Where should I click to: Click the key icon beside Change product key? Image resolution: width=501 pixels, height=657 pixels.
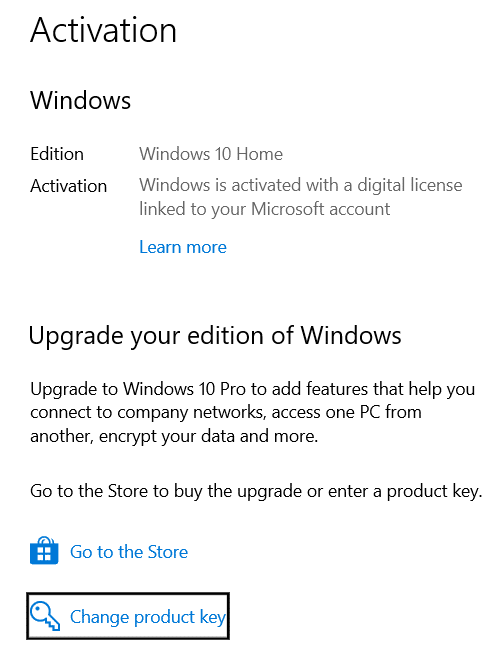click(45, 616)
